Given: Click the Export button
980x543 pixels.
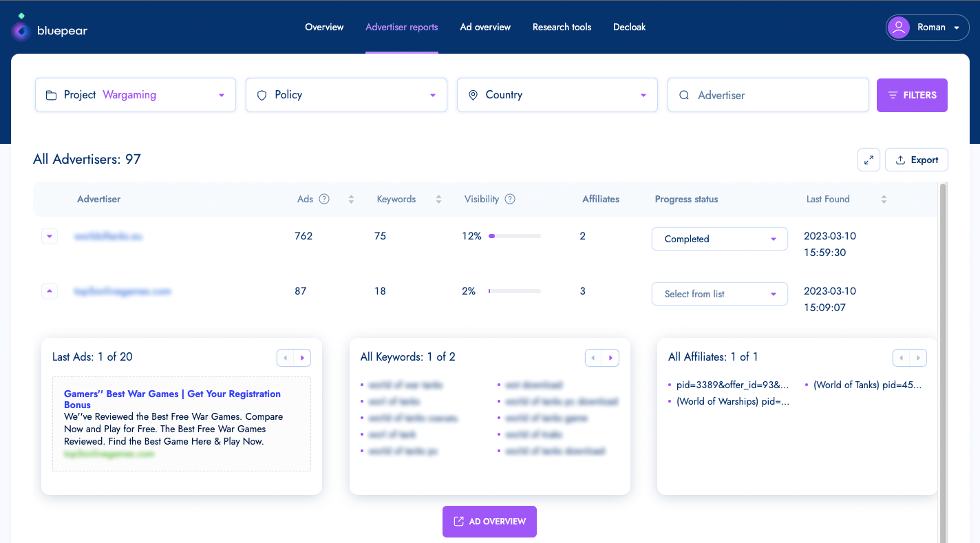Looking at the screenshot, I should 917,160.
